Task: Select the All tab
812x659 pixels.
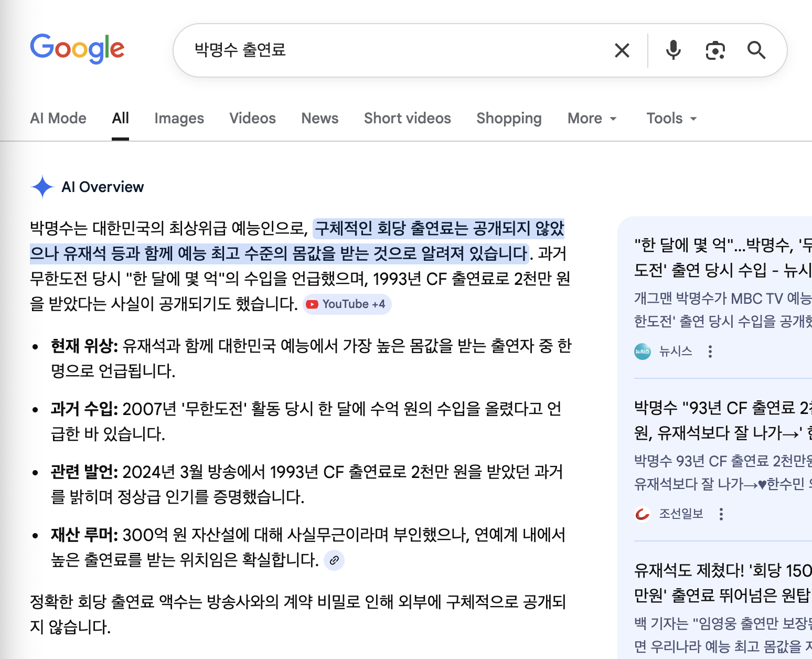Action: click(x=120, y=119)
